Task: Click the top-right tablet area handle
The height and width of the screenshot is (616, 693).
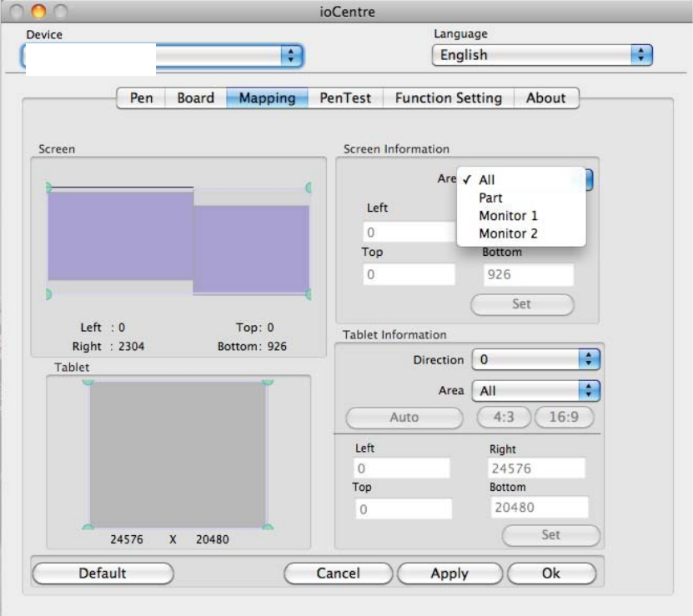Action: click(268, 382)
